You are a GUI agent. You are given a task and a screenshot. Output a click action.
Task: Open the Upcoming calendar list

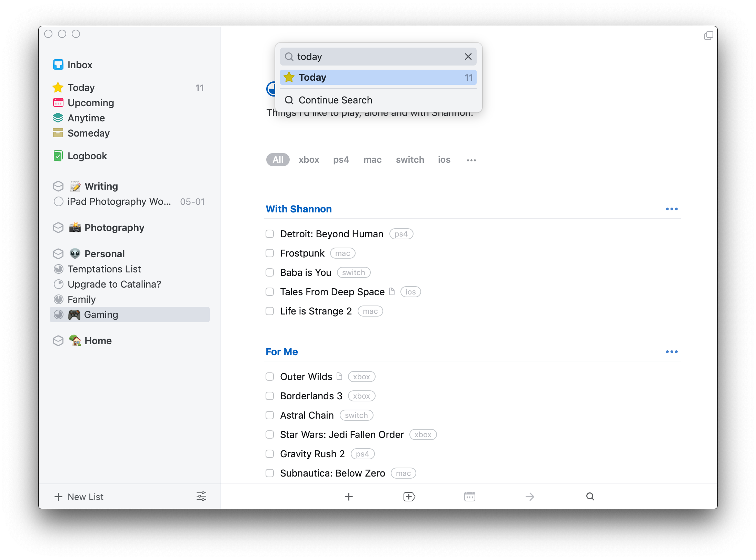(x=129, y=103)
